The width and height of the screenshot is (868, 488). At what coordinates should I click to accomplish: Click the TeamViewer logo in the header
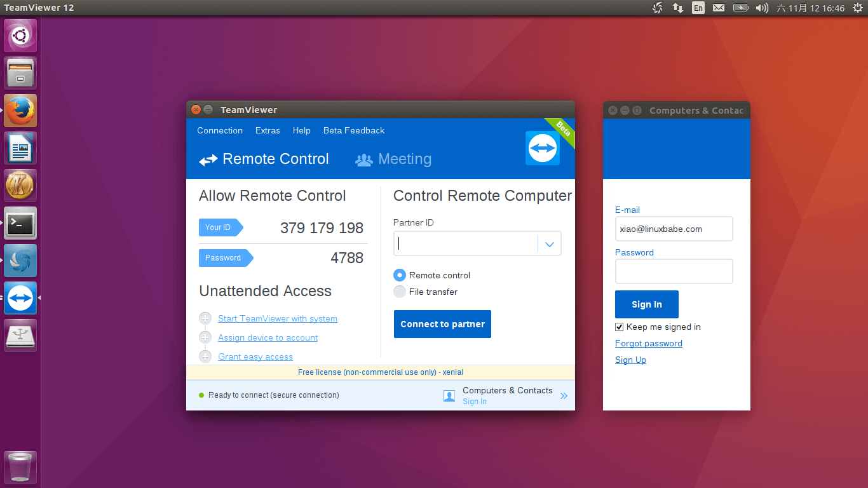(x=542, y=148)
